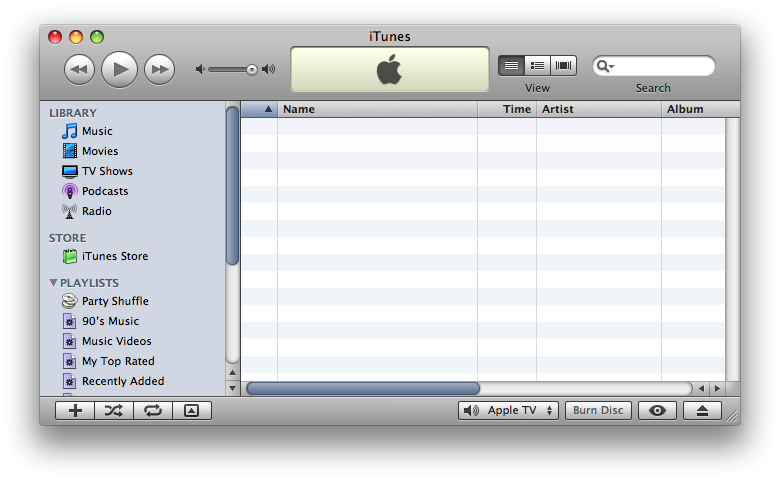This screenshot has height=480, width=780.
Task: Sort by the Artist column header
Action: pos(599,109)
